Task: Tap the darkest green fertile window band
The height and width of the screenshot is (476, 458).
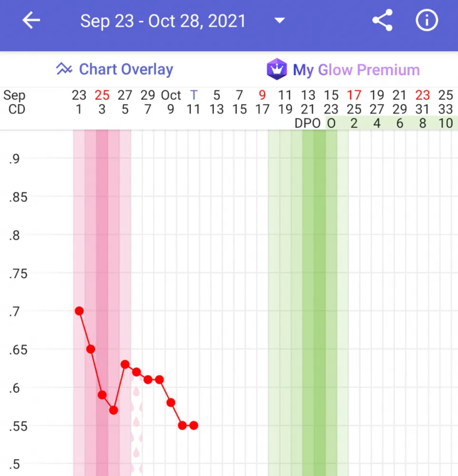Action: [x=320, y=303]
